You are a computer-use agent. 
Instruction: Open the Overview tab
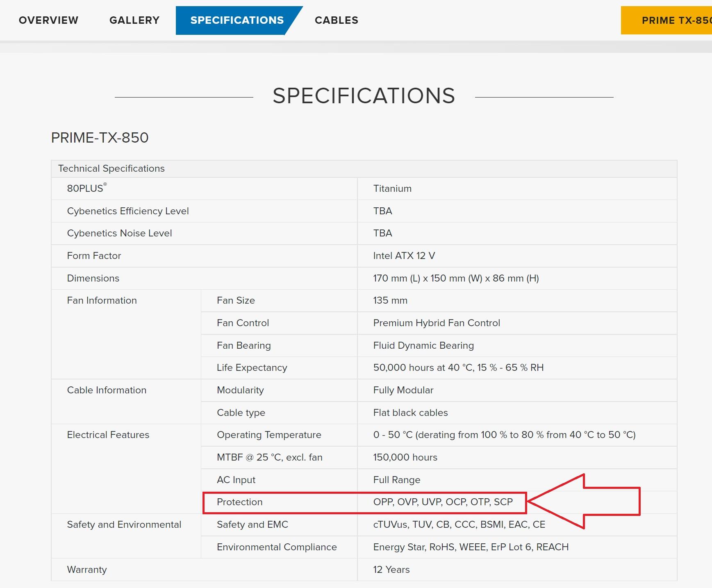point(48,20)
